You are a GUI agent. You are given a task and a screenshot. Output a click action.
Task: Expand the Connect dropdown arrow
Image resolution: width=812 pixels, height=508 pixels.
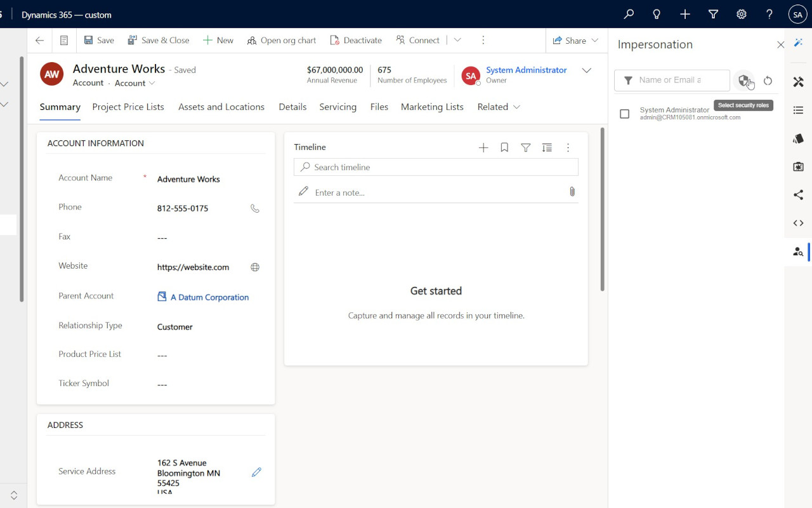457,40
